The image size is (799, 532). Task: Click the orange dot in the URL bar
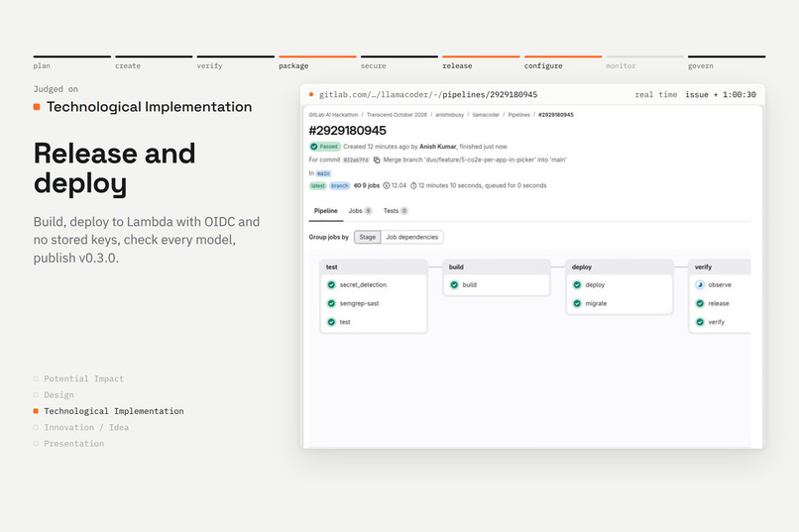311,94
